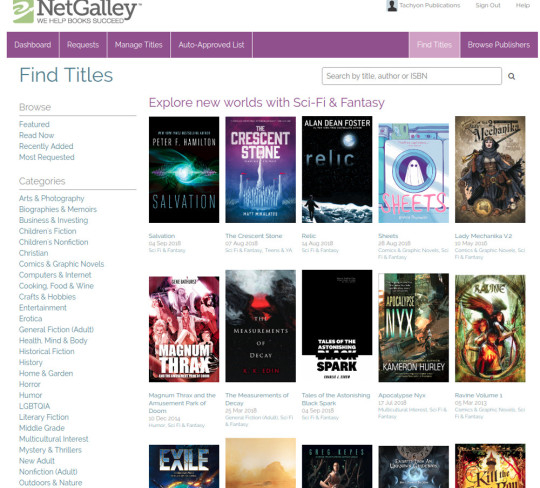Open The Crescent Stone title link
Screen dimensions: 540x488
pyautogui.click(x=253, y=236)
